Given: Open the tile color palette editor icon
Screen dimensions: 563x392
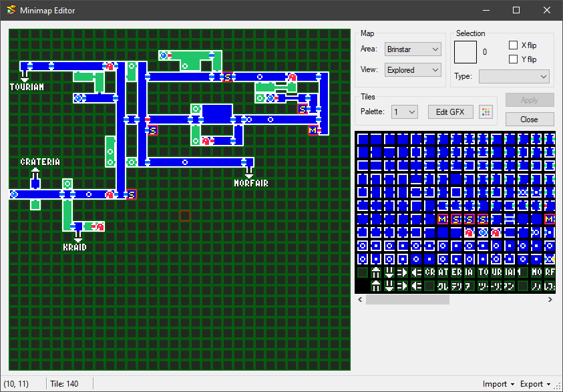Looking at the screenshot, I should 486,112.
